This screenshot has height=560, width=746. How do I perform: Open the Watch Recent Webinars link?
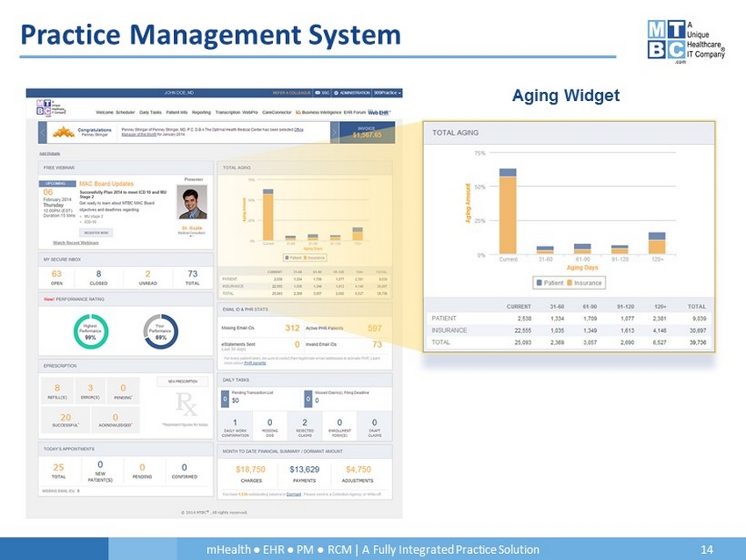click(75, 243)
